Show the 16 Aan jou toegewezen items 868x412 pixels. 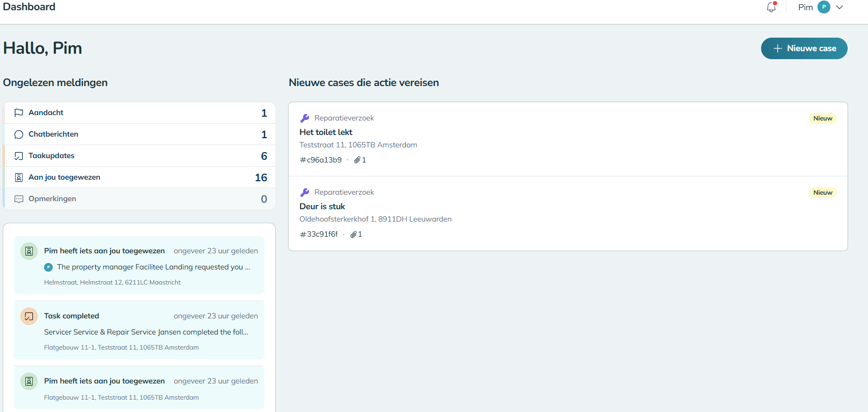click(x=261, y=177)
